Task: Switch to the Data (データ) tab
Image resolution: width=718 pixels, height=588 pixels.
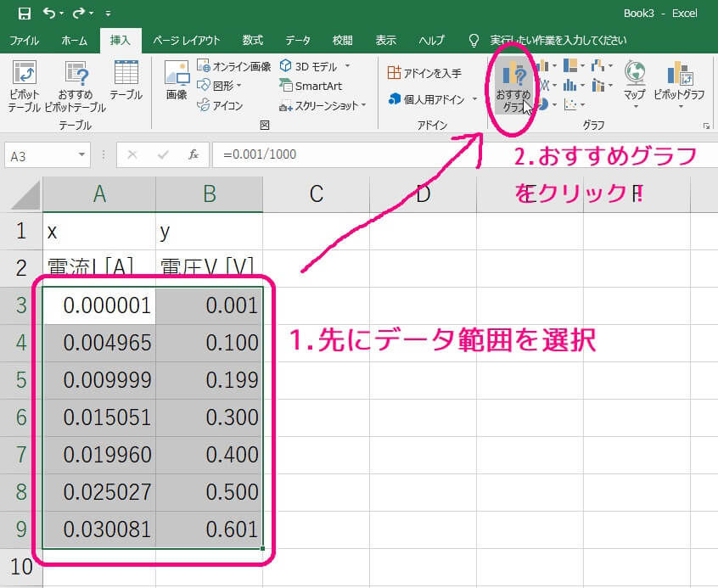Action: tap(298, 40)
